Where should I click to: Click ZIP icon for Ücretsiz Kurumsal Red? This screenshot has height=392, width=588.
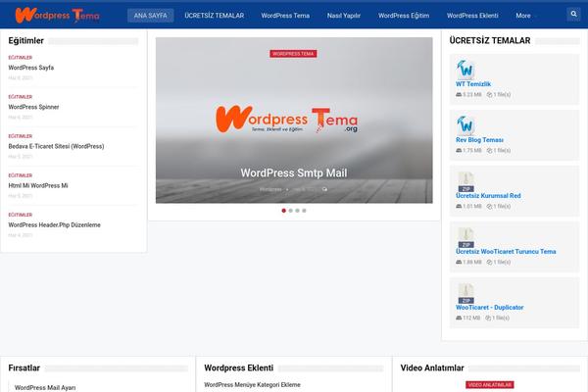pyautogui.click(x=465, y=182)
